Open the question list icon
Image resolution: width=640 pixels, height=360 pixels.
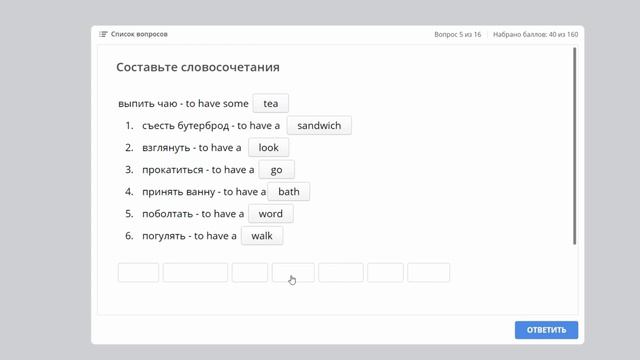[x=103, y=34]
